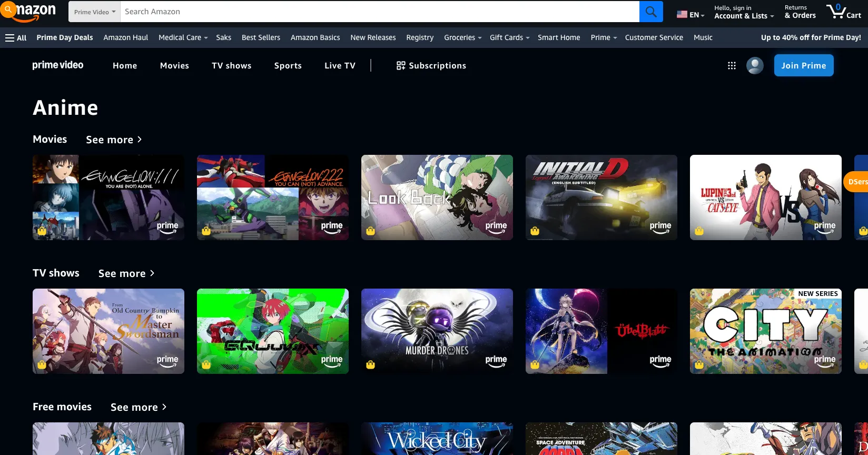Expand the Medical Care menu
Image resolution: width=868 pixels, height=455 pixels.
click(183, 37)
